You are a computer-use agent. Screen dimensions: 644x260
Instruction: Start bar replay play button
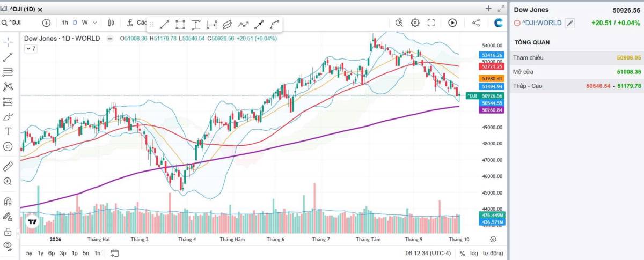coord(452,23)
